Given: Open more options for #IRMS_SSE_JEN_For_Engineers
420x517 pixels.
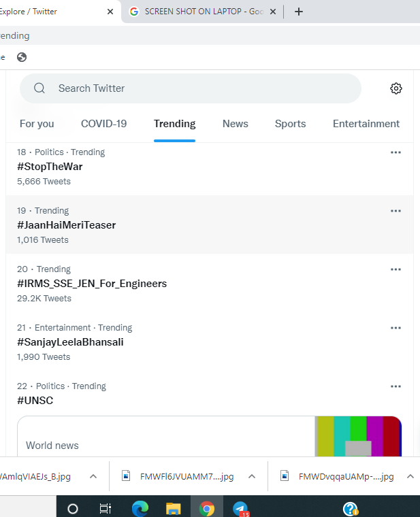Looking at the screenshot, I should coord(395,269).
